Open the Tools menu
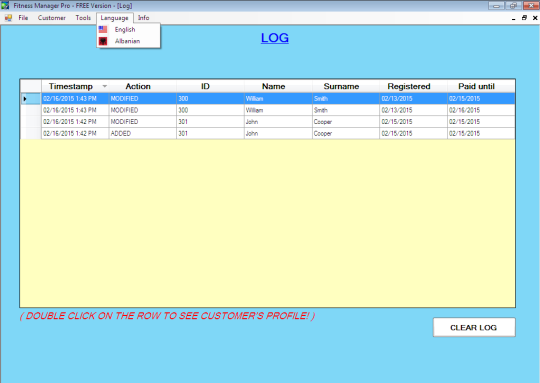The width and height of the screenshot is (540, 383). 83,18
